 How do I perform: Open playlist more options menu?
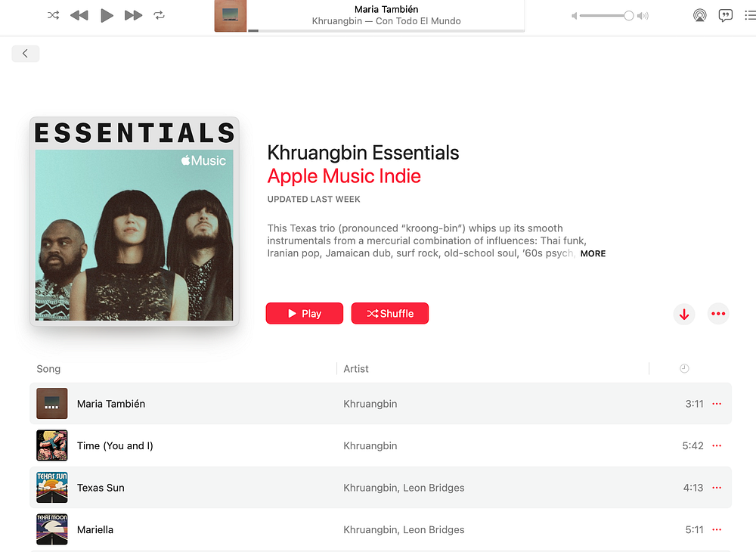point(718,314)
